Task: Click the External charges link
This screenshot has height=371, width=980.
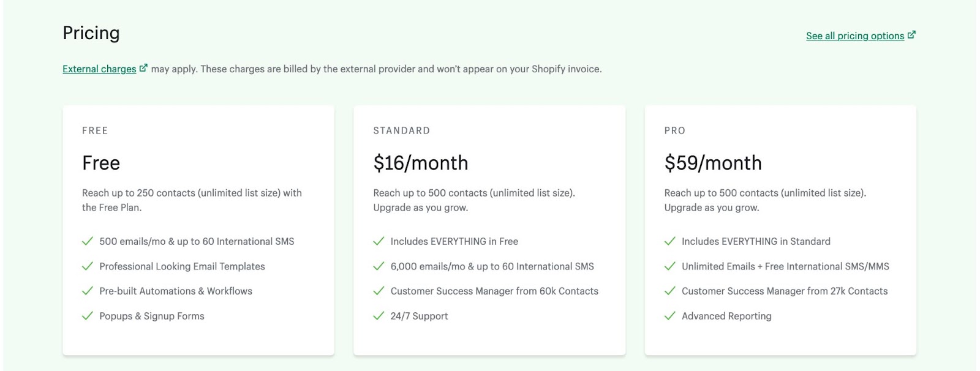Action: [99, 69]
